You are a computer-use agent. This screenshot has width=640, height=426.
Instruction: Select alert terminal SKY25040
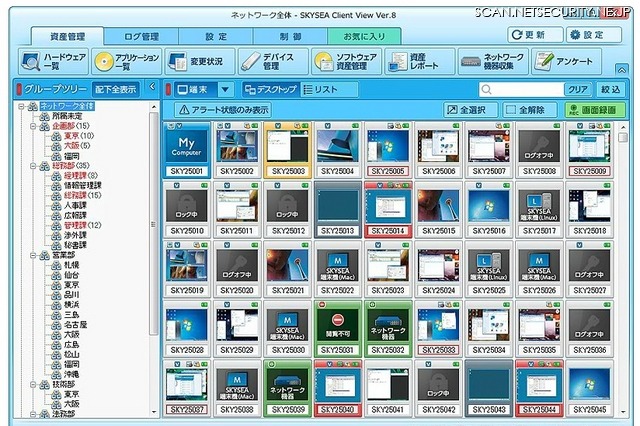tap(337, 388)
